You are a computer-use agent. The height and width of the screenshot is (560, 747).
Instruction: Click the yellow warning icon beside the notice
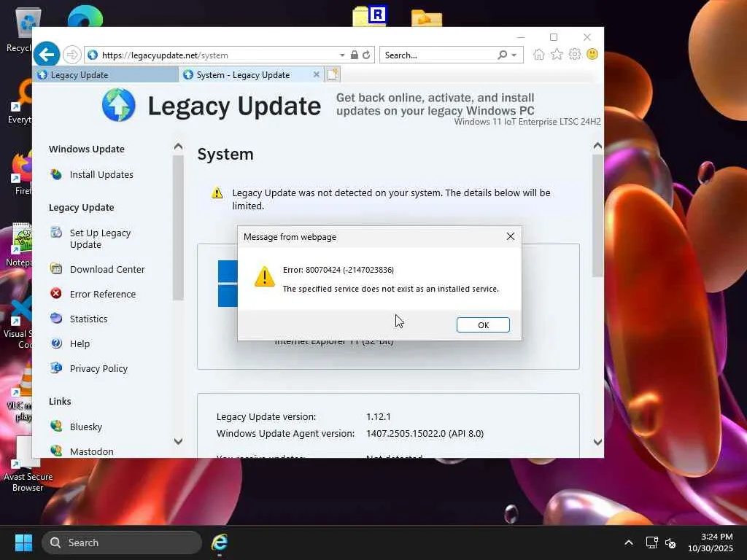[x=217, y=192]
